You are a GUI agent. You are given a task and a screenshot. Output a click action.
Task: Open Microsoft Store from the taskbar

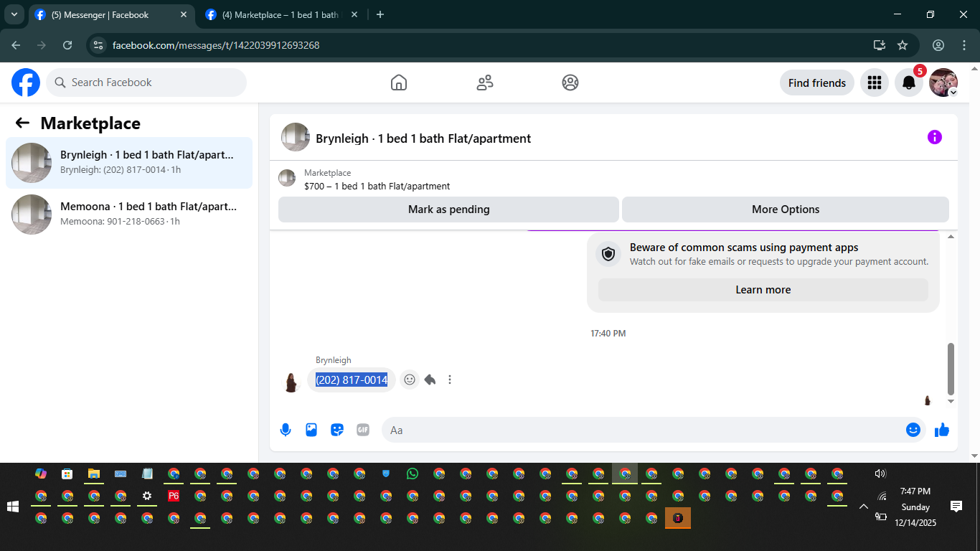click(67, 474)
